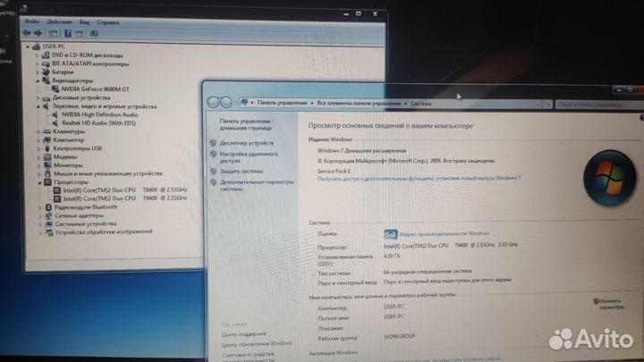
Task: Click the forward button in System window
Action: (226, 103)
